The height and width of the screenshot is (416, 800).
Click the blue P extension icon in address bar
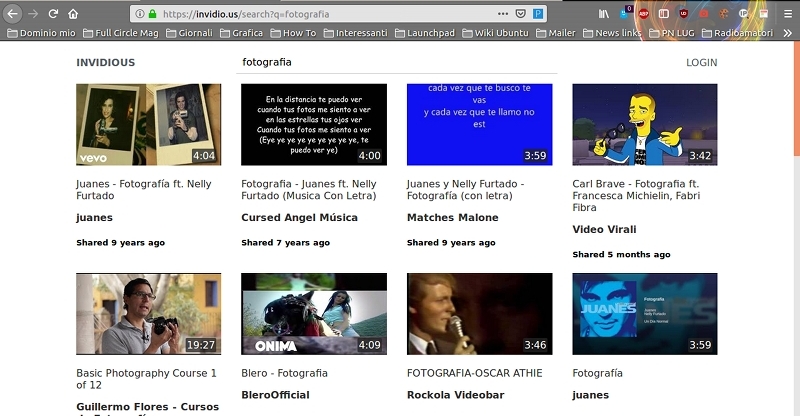click(538, 14)
